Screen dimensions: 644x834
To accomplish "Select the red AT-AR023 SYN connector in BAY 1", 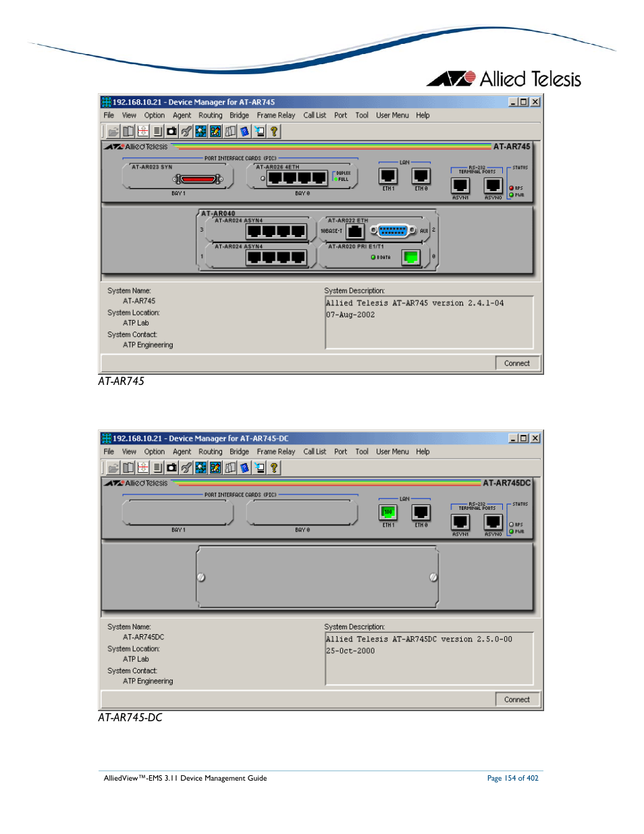I will [x=198, y=179].
